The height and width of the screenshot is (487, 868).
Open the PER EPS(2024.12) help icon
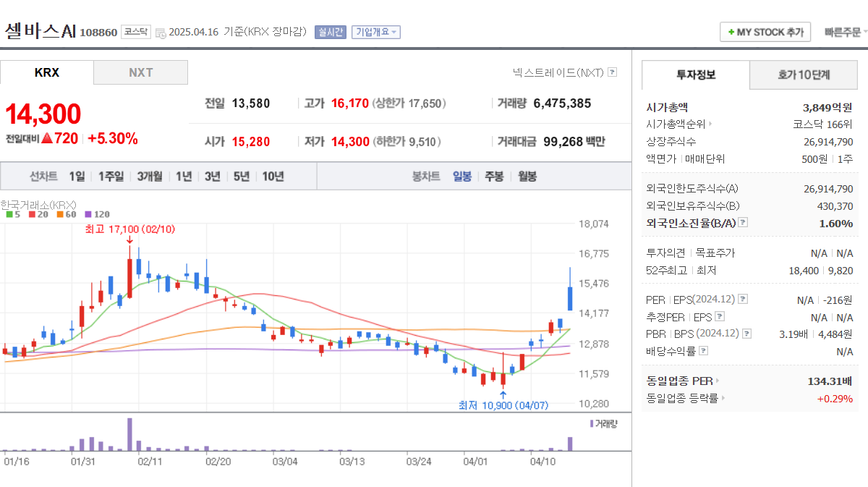tap(744, 298)
